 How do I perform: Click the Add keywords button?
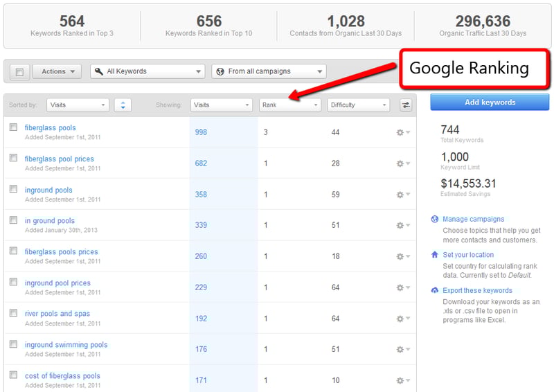490,103
